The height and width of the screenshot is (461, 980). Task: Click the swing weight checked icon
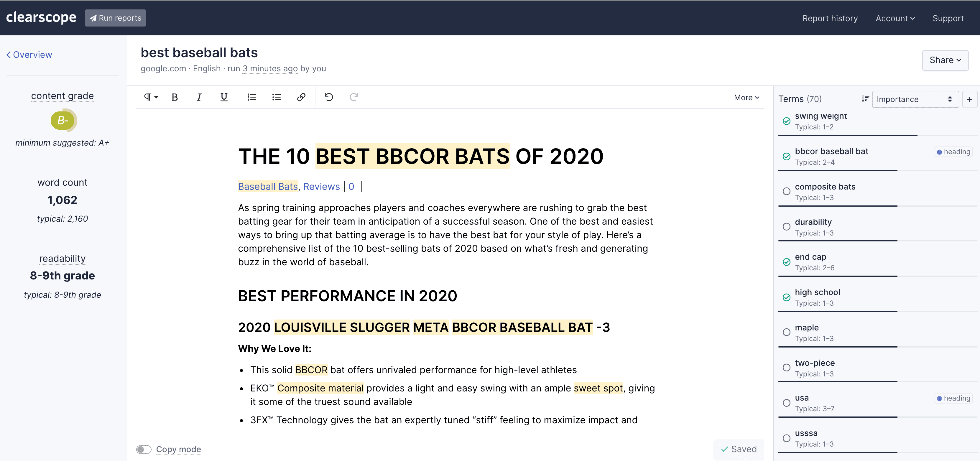tap(786, 121)
